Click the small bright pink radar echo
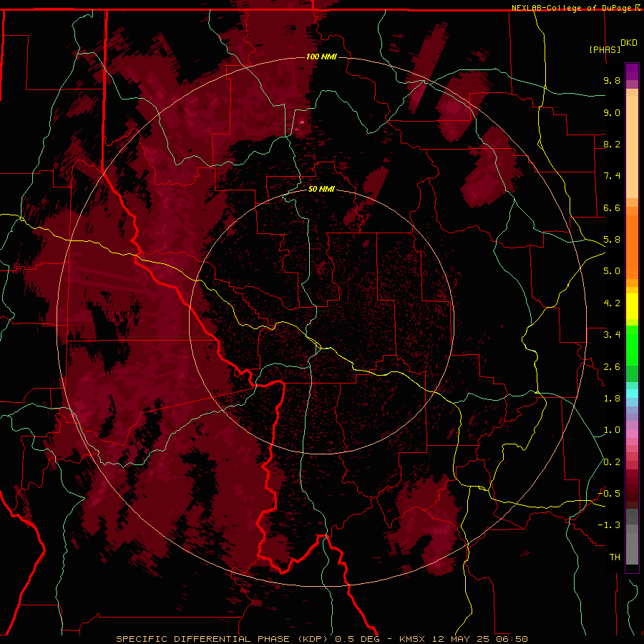Screen dimensions: 644x644 click(x=303, y=122)
